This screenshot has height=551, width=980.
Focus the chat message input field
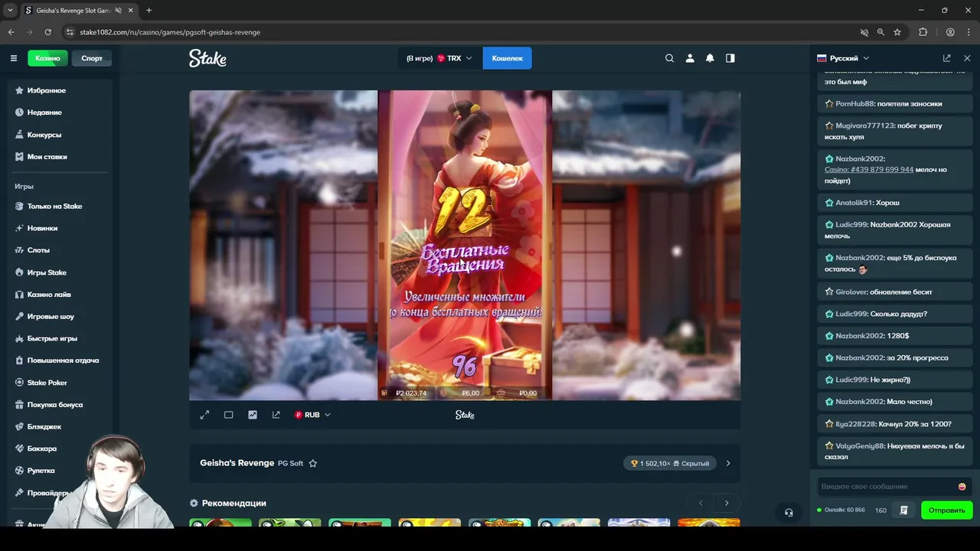(887, 487)
